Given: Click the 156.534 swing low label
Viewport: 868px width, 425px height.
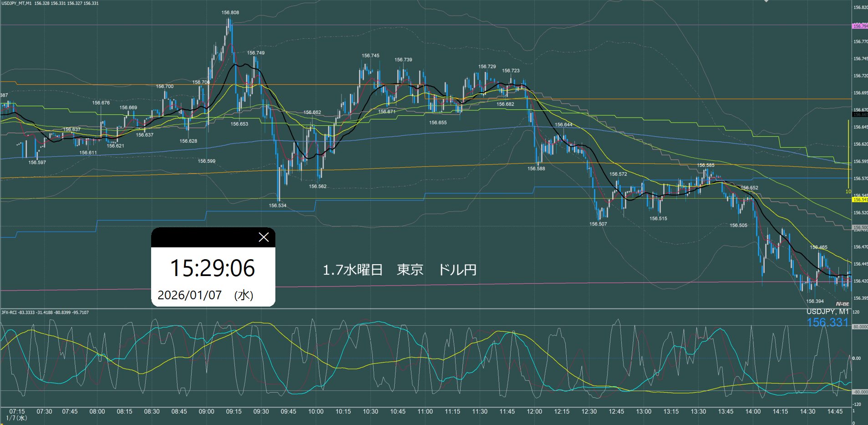Looking at the screenshot, I should pyautogui.click(x=278, y=205).
